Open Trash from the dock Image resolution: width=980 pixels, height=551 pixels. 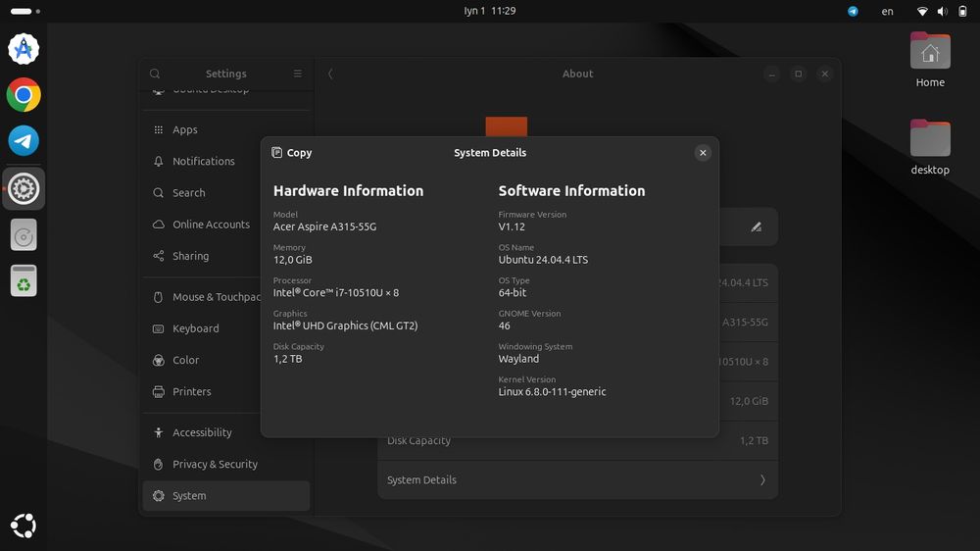[x=24, y=280]
